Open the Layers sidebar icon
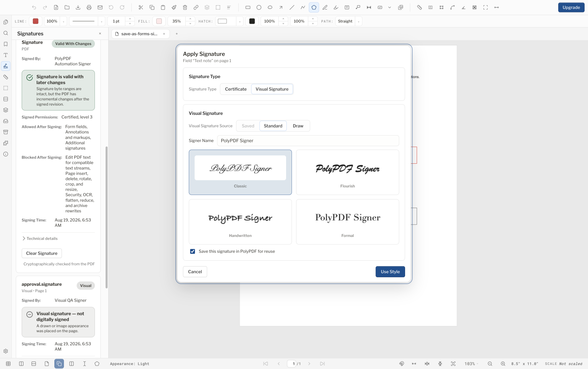 point(6,110)
